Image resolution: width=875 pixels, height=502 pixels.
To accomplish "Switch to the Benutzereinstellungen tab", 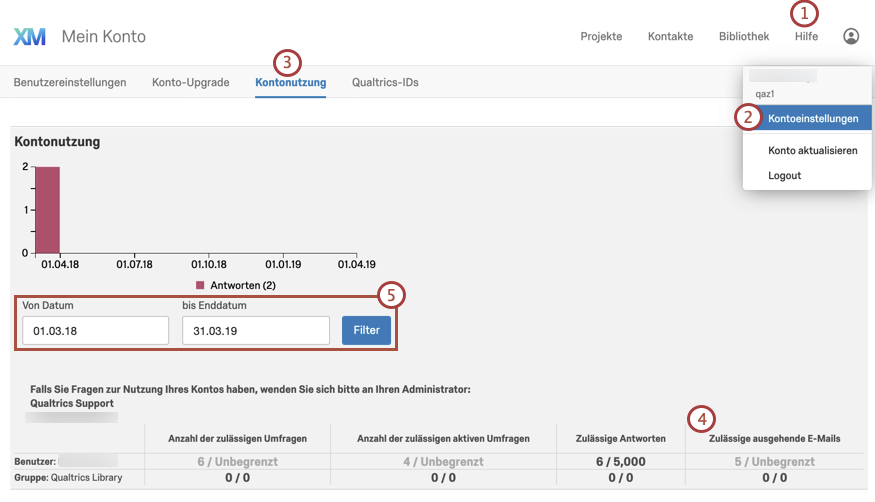I will pyautogui.click(x=70, y=82).
